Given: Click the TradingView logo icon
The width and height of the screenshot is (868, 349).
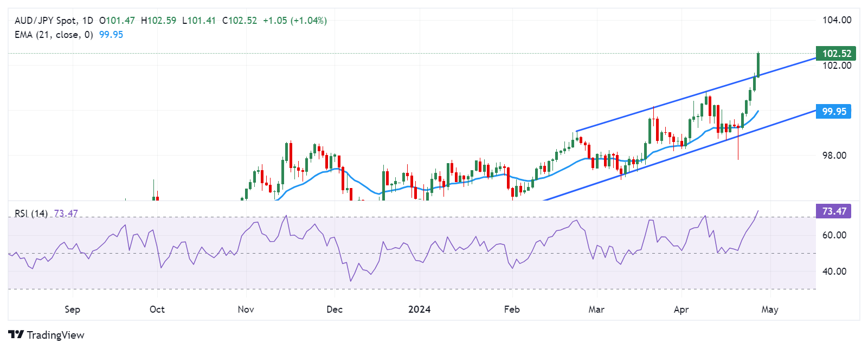Looking at the screenshot, I should (16, 335).
